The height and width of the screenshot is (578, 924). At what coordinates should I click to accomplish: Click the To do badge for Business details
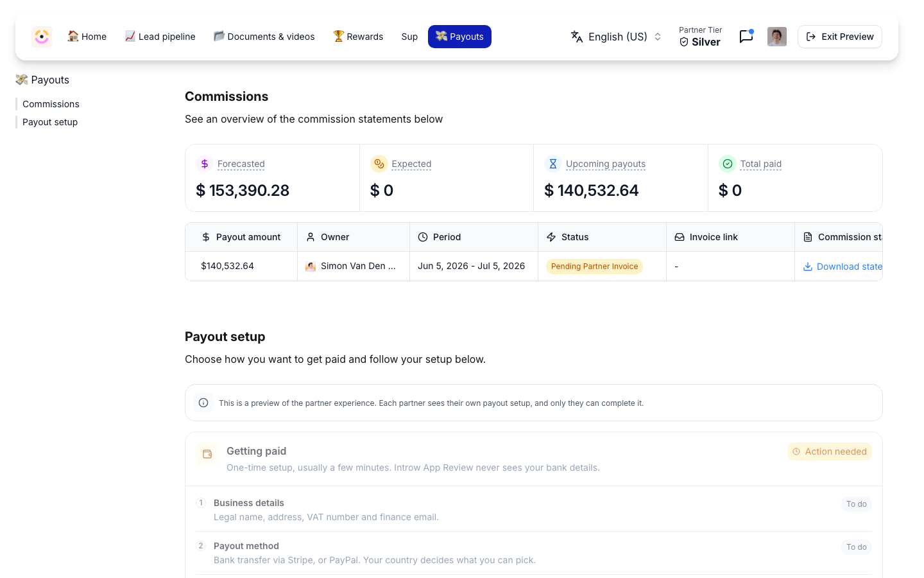[857, 504]
